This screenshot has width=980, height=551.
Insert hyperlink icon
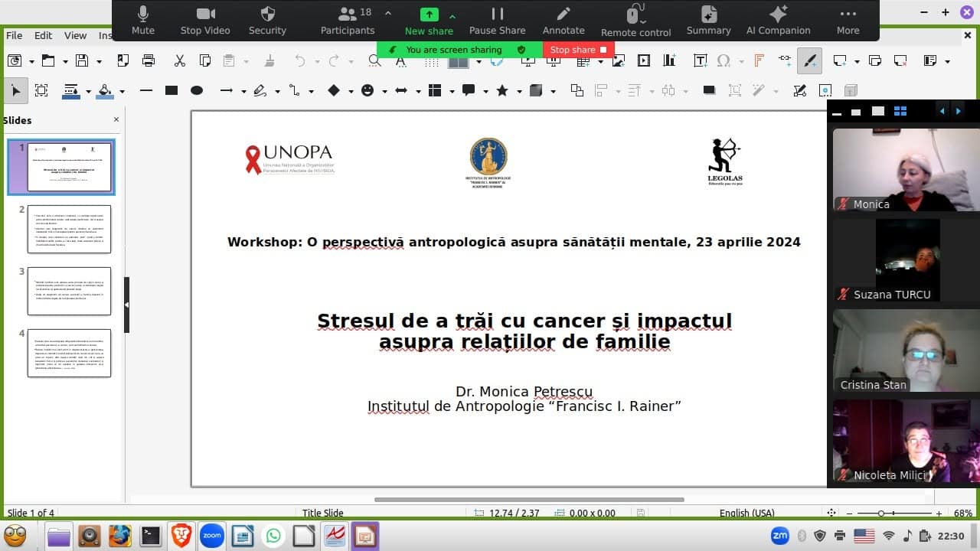pyautogui.click(x=785, y=60)
